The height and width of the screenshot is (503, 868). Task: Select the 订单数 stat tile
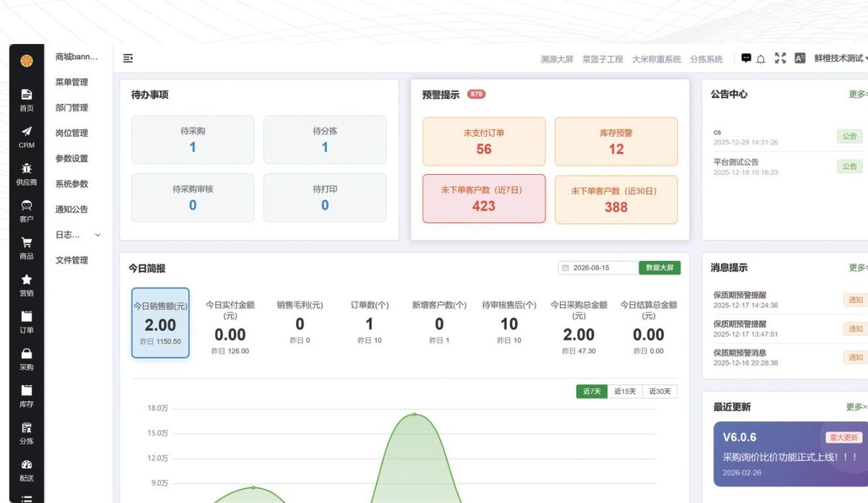[x=370, y=322]
